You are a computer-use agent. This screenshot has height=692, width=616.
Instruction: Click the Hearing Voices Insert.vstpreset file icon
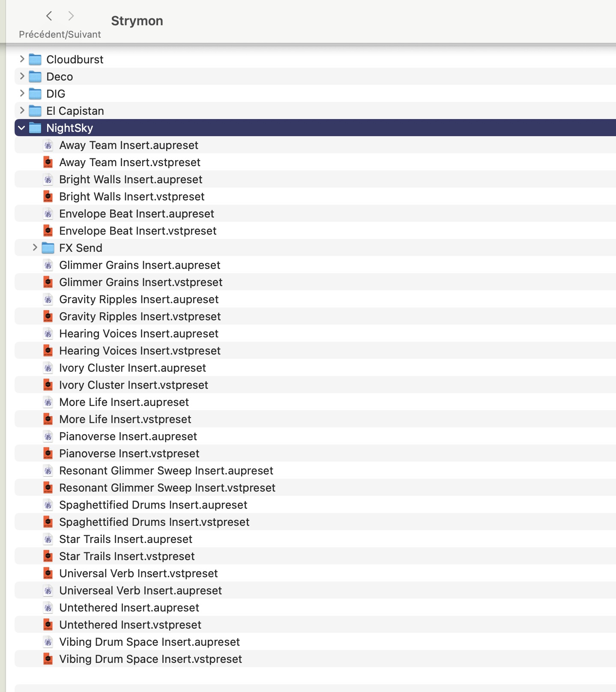[x=48, y=351]
